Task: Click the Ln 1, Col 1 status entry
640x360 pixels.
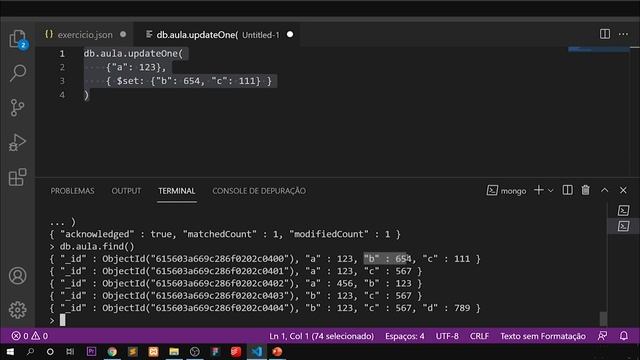Action: click(321, 336)
